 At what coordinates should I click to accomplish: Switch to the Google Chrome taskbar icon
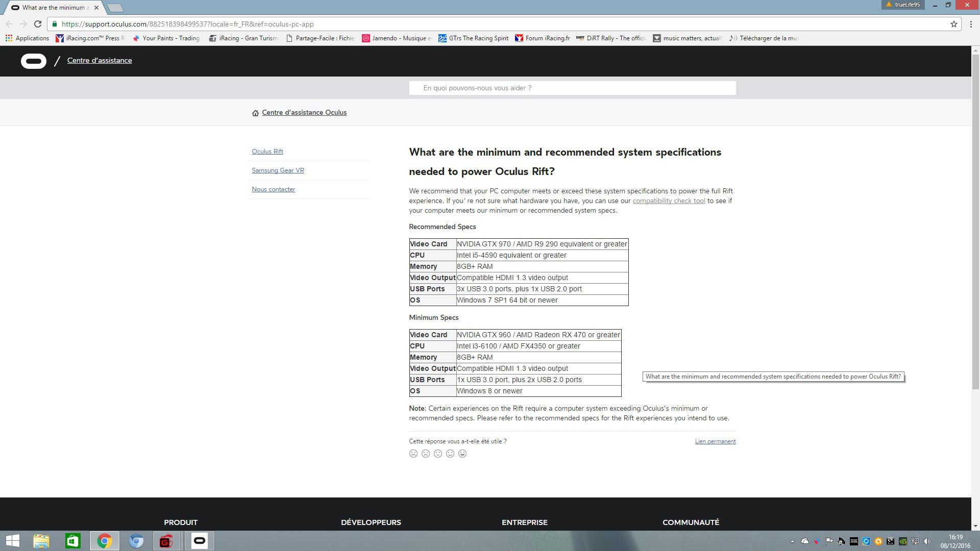(104, 541)
